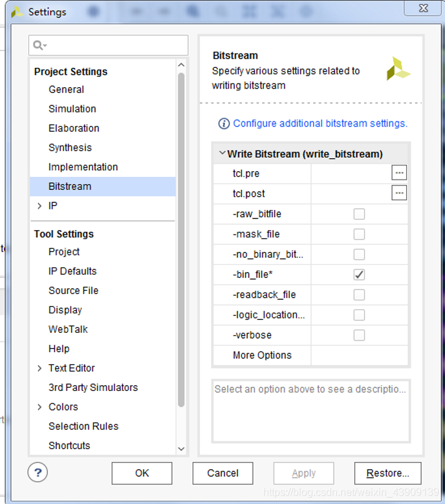445x504 pixels.
Task: Click the category list scroll down arrow
Action: (x=181, y=448)
